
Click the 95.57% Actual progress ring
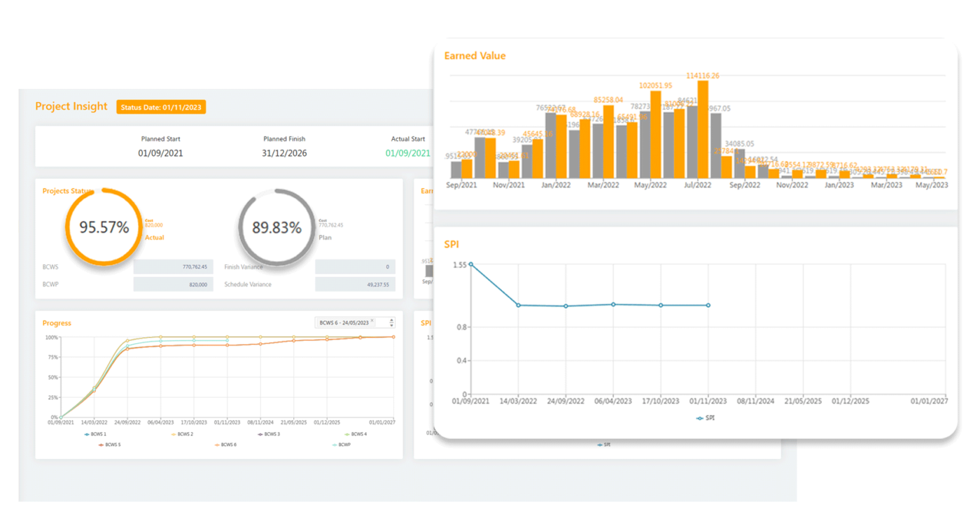[x=104, y=227]
